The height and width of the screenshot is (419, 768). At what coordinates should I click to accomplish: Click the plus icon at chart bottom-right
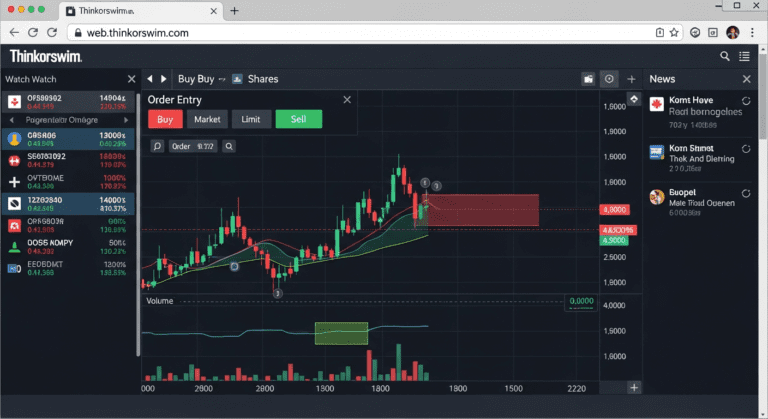(x=634, y=388)
